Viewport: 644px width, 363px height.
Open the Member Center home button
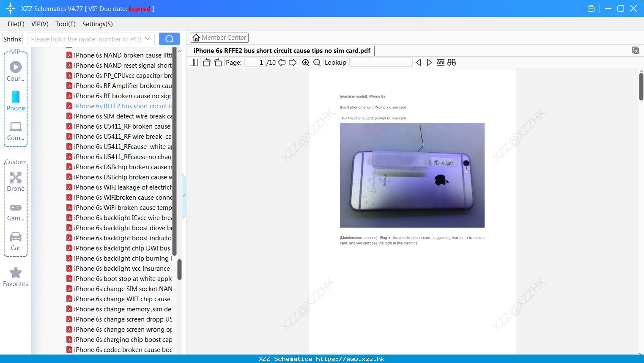click(x=219, y=38)
